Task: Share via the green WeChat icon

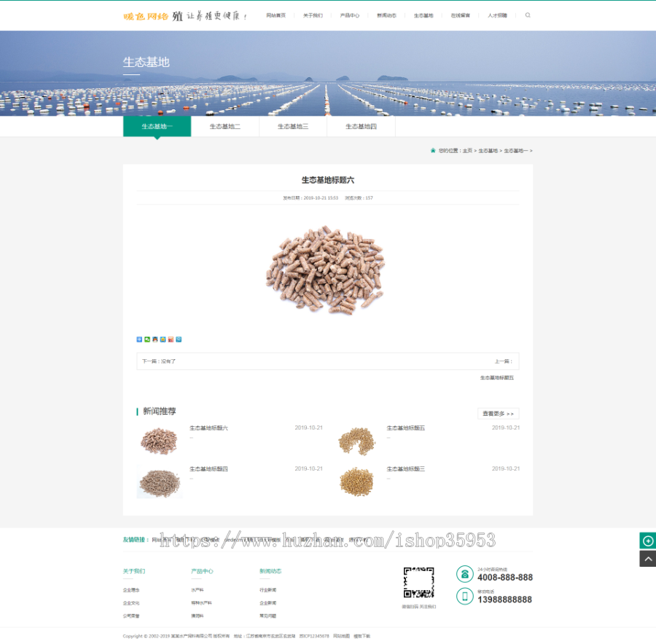Action: [x=147, y=339]
